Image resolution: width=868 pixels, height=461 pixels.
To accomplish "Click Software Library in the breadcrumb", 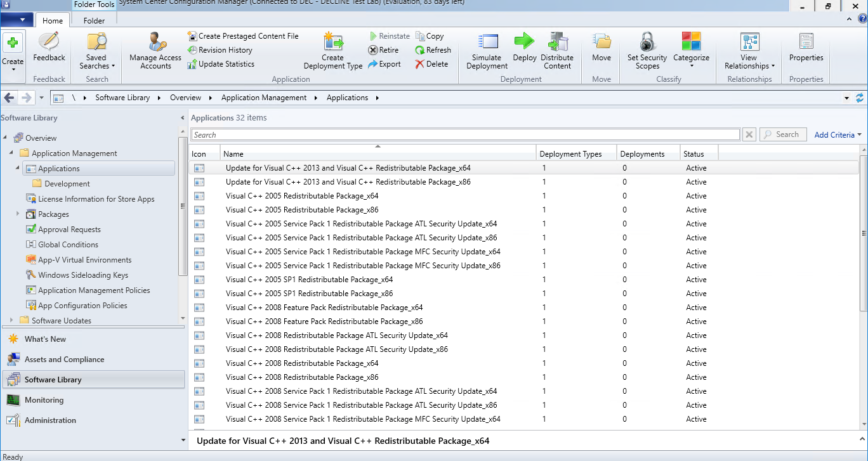I will tap(122, 98).
